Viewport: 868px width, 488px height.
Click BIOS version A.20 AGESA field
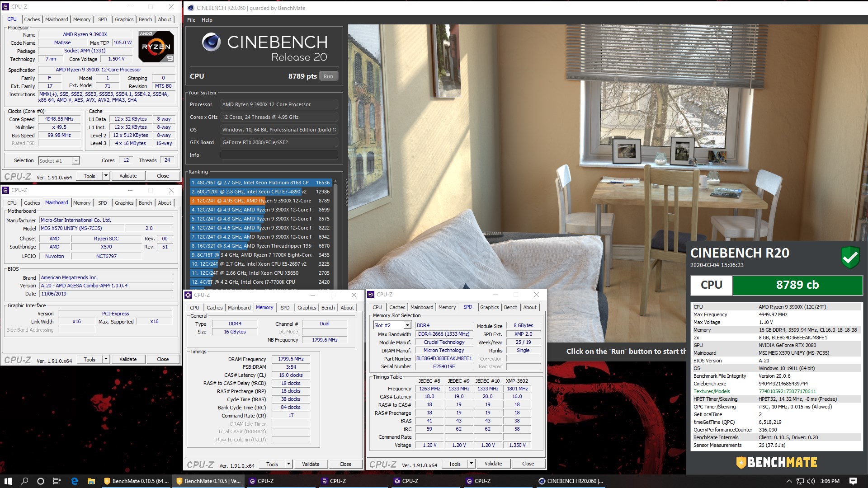click(x=106, y=286)
